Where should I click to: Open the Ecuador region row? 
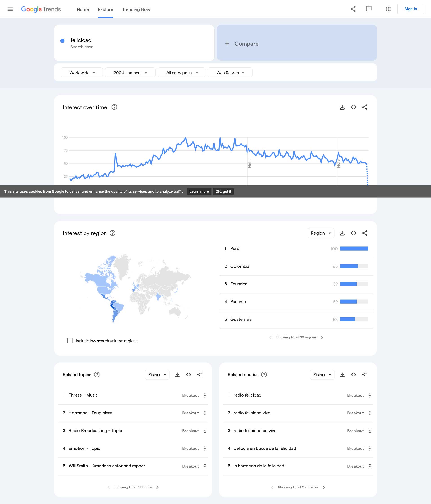click(296, 284)
